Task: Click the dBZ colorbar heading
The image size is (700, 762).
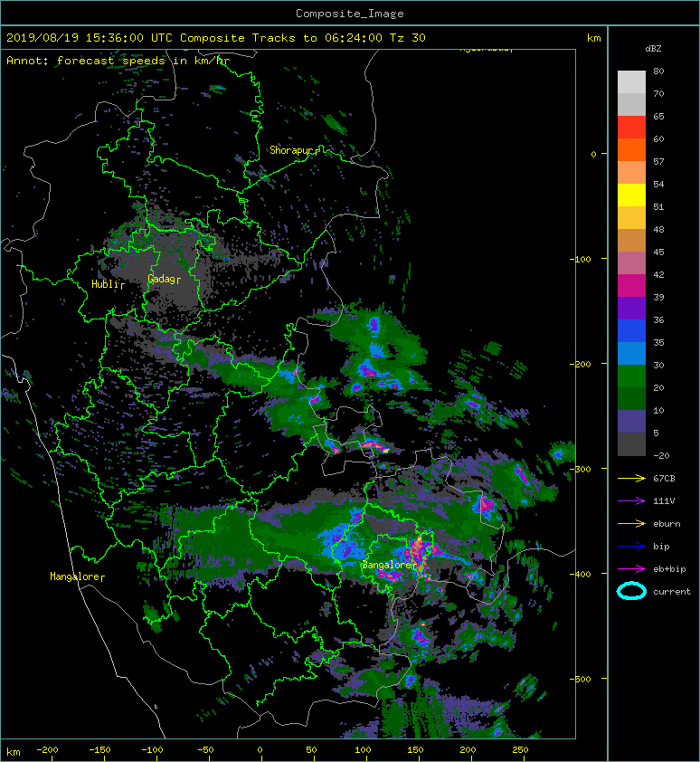Action: coord(653,49)
